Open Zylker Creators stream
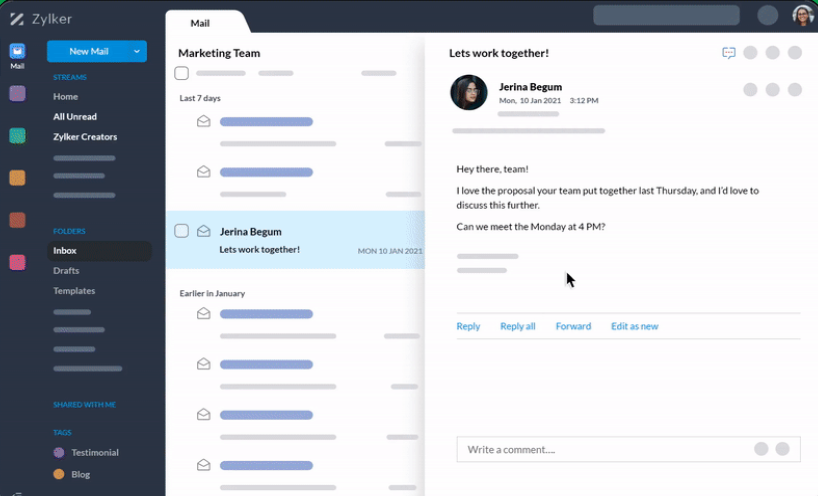 [x=85, y=137]
